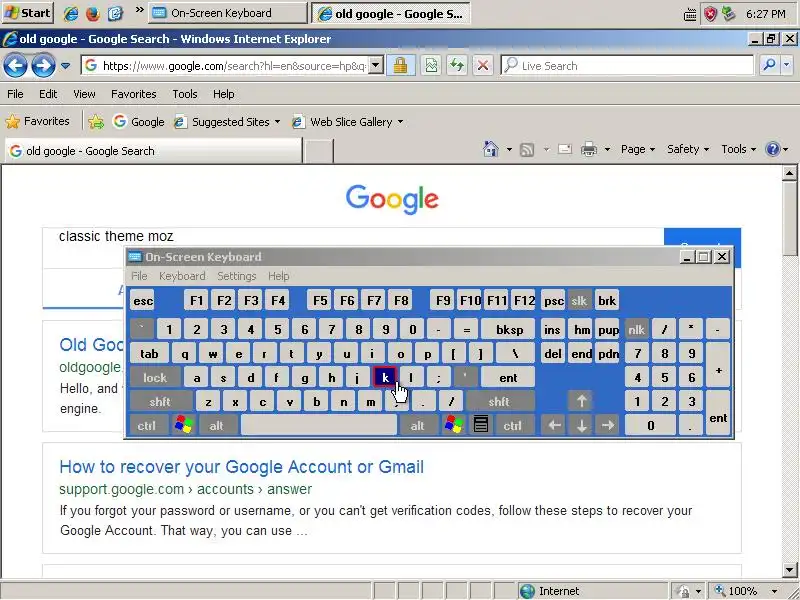Screen dimensions: 800x600
Task: Click the up arrow key on keyboard
Action: [x=581, y=402]
